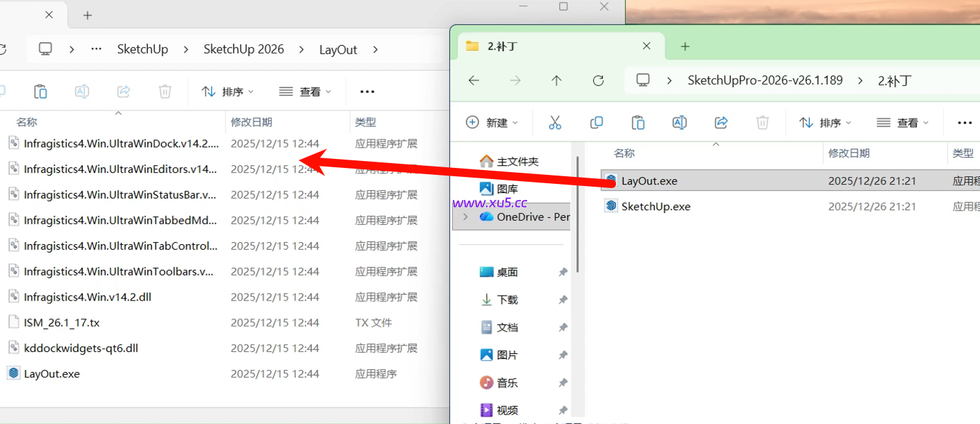Click the Up navigation arrow in the 补丁 window
This screenshot has height=424, width=980.
(556, 80)
